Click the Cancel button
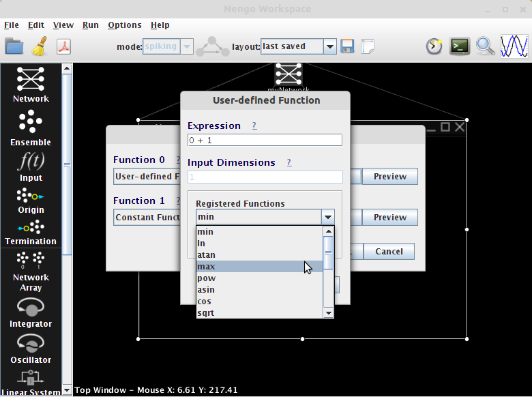The height and width of the screenshot is (397, 532). (x=389, y=252)
